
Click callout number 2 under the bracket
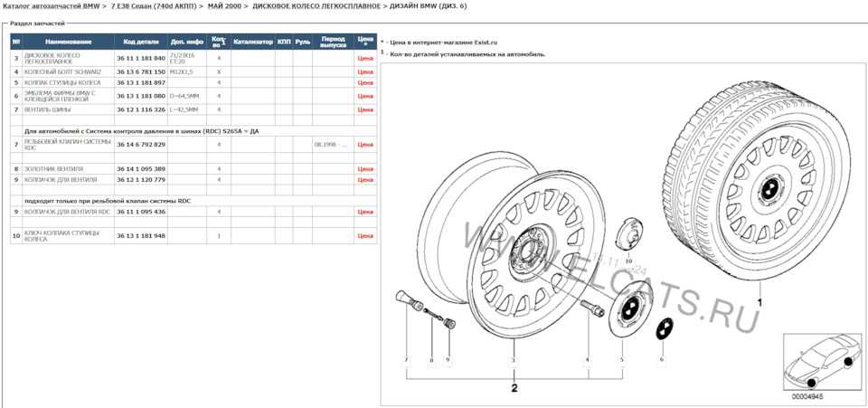click(x=514, y=388)
